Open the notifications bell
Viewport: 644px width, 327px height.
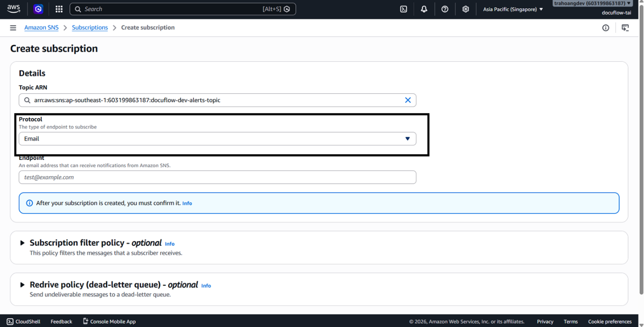[424, 9]
